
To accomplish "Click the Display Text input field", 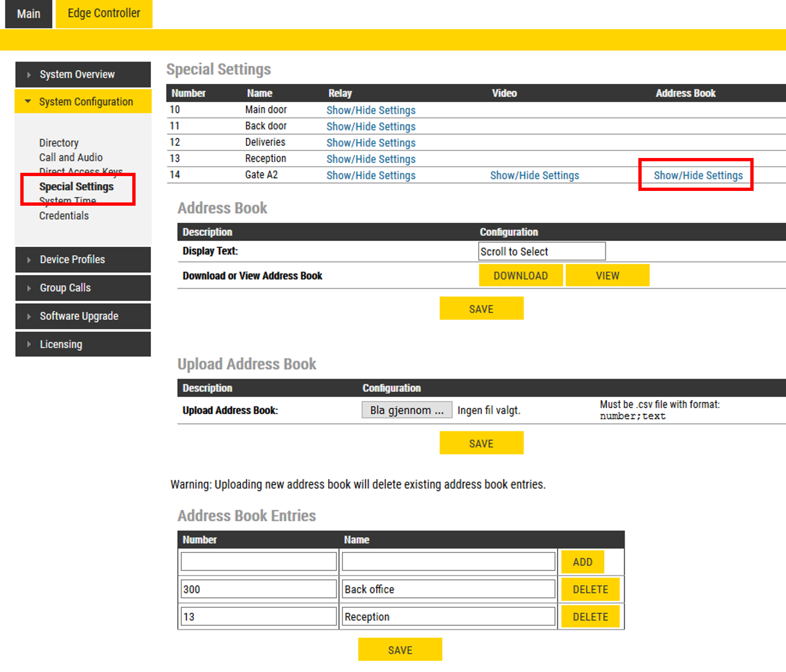I will 542,252.
